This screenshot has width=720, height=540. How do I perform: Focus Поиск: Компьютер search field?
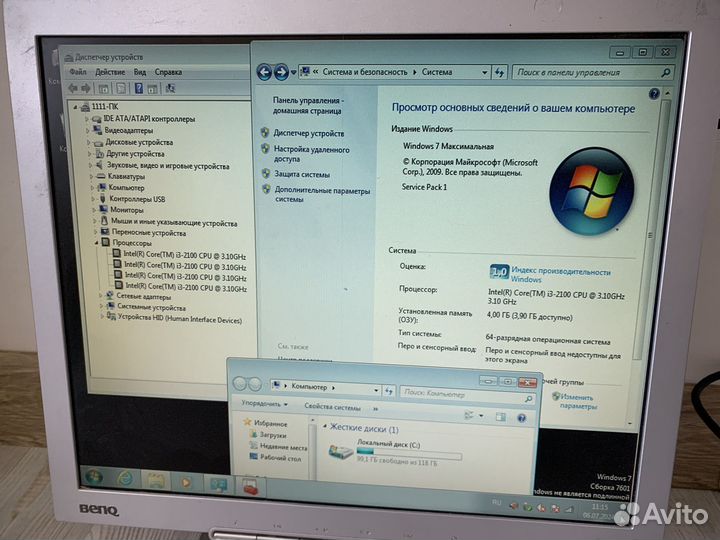[467, 394]
